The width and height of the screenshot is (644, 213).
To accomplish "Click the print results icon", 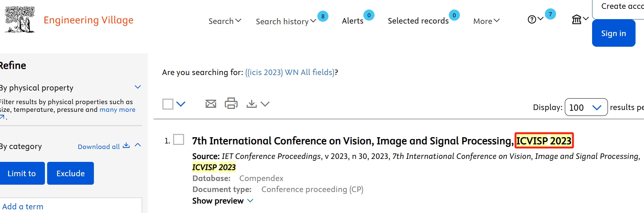I will pos(231,103).
